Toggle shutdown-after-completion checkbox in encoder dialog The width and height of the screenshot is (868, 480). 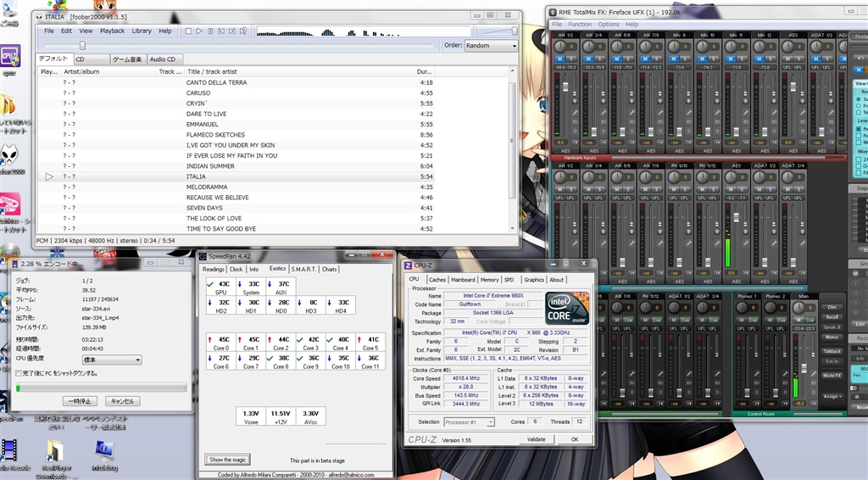(19, 373)
